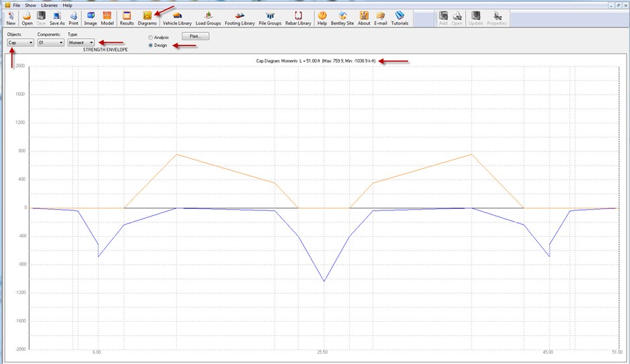Click the Save As toolbar button
Screen dimensions: 630x364
point(58,17)
